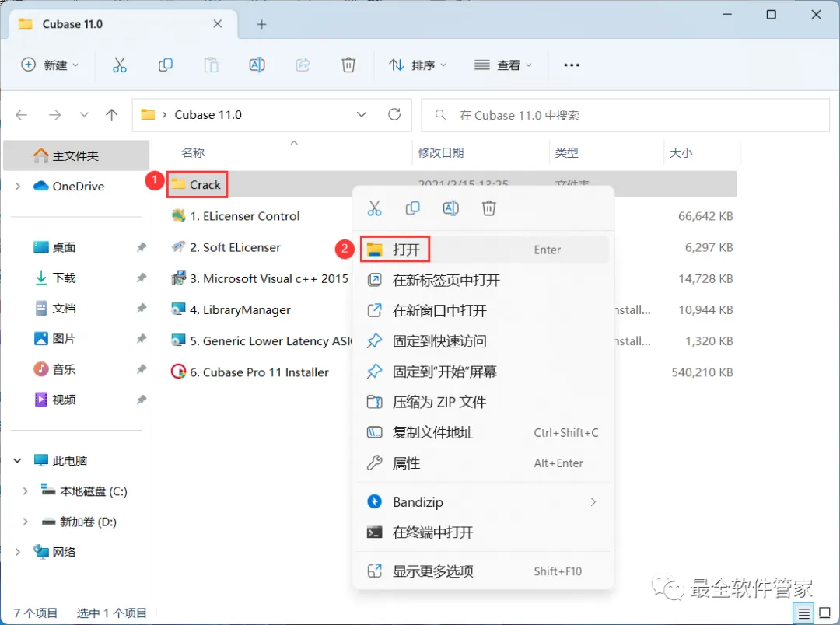Open the 查看 (View) dropdown
840x625 pixels.
503,65
